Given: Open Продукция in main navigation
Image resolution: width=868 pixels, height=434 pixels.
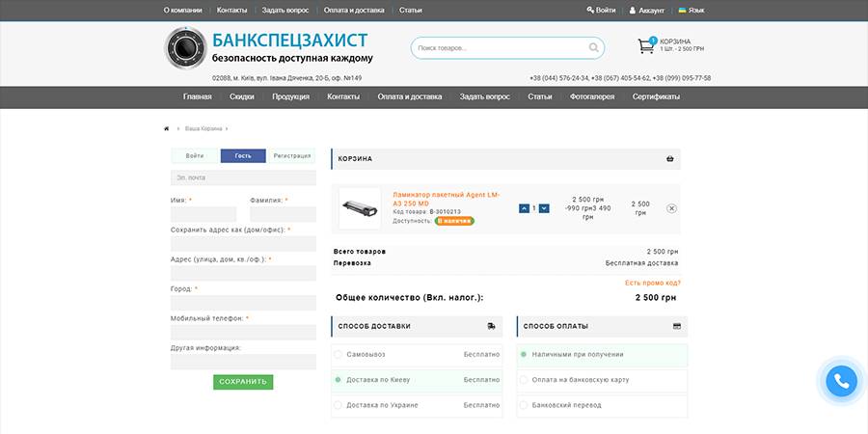Looking at the screenshot, I should click(290, 96).
